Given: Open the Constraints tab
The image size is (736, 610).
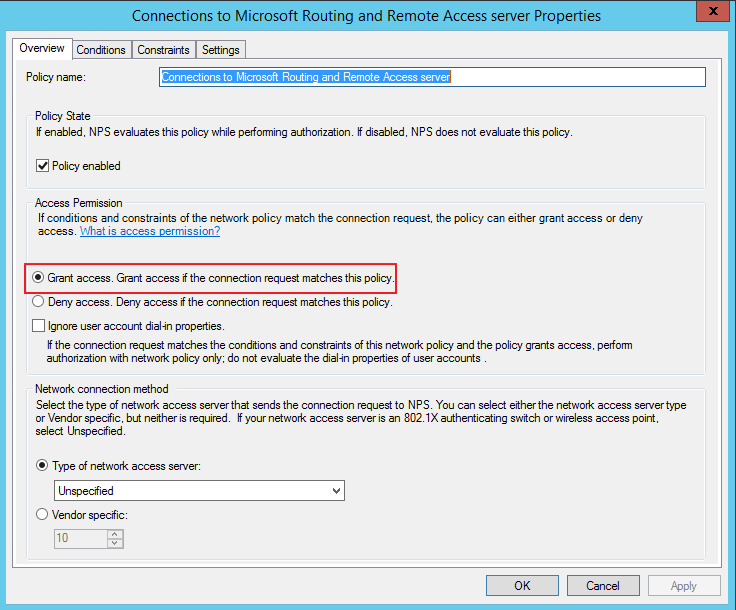Looking at the screenshot, I should 163,50.
